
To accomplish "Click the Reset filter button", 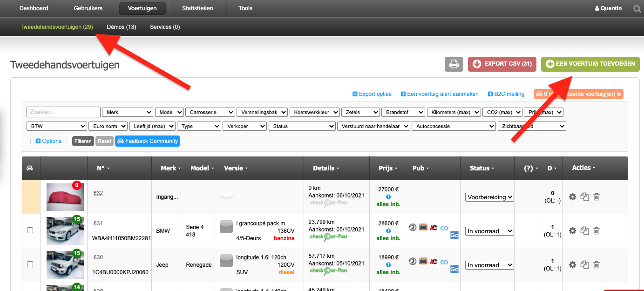I will click(x=104, y=141).
